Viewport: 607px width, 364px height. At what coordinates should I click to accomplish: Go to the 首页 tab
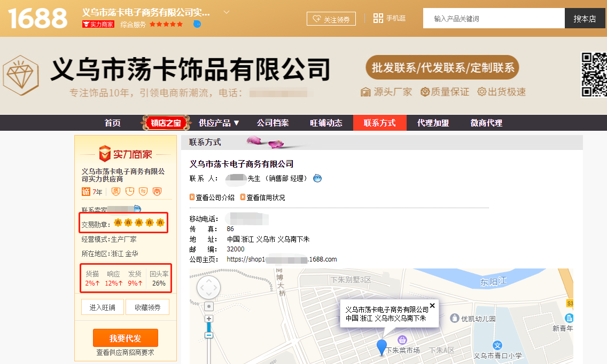tap(113, 123)
